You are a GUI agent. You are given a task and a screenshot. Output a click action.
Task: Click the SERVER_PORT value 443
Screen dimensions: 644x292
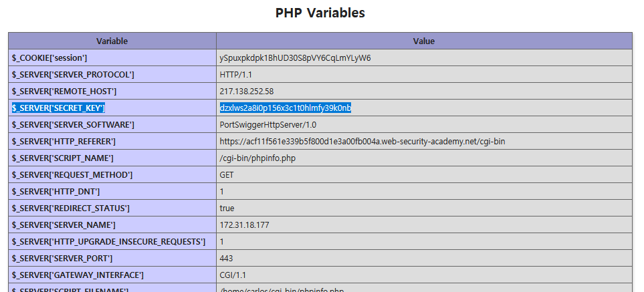coord(226,258)
